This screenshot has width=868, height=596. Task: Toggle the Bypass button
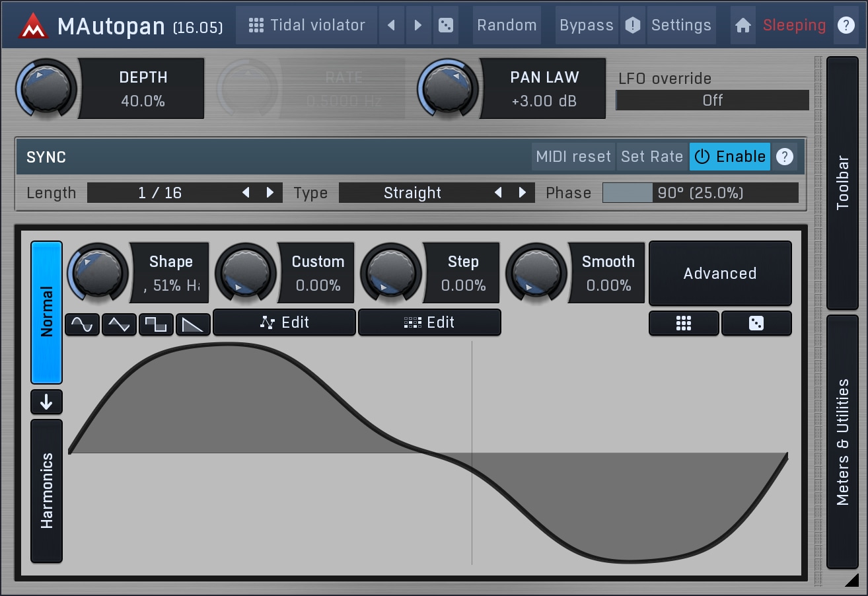(x=587, y=25)
